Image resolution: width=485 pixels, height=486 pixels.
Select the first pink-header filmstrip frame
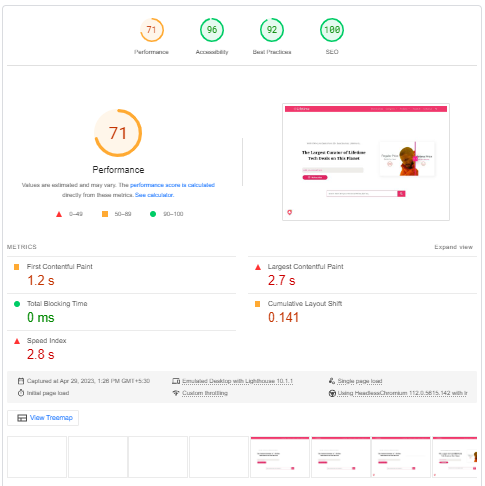coord(280,457)
